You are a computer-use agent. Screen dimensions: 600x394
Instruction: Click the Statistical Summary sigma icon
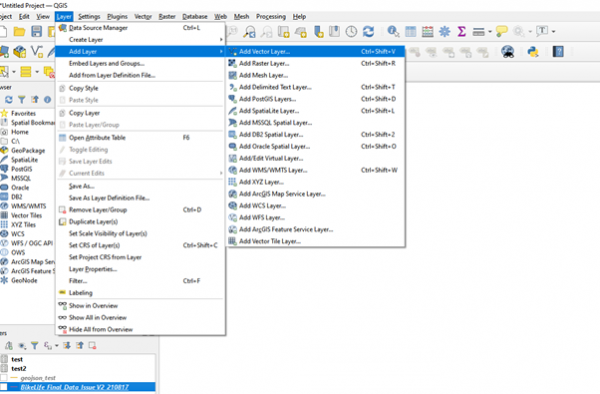(x=461, y=31)
